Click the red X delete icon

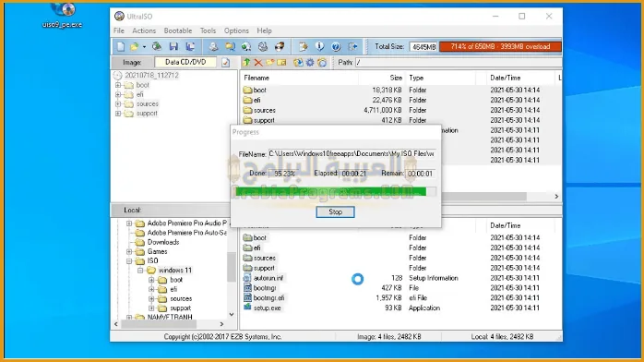(x=258, y=63)
